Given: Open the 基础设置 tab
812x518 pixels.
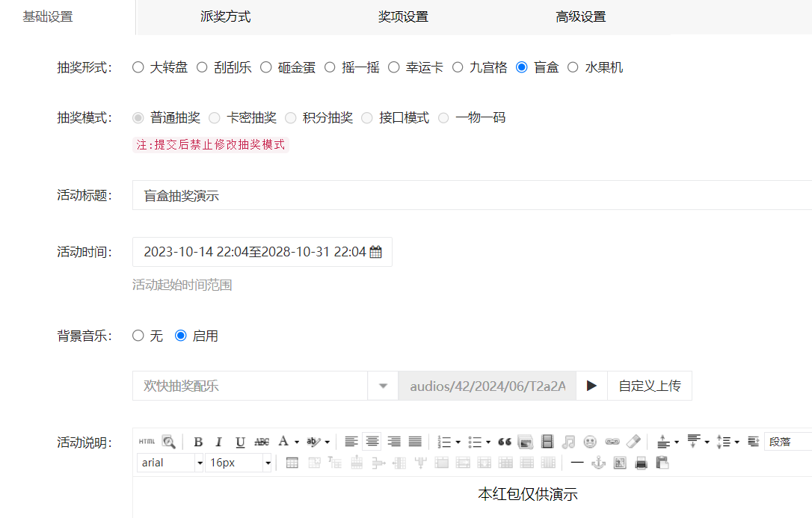Looking at the screenshot, I should coord(48,17).
